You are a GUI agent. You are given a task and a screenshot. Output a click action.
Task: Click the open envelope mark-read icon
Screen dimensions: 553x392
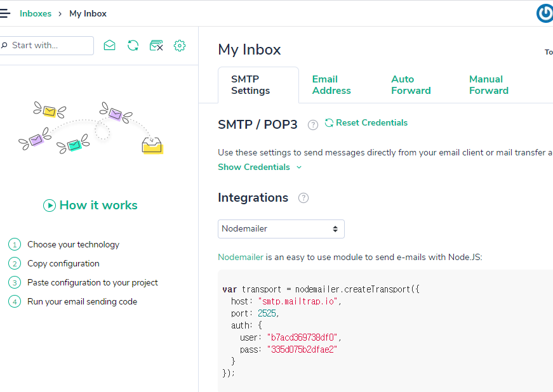(110, 46)
